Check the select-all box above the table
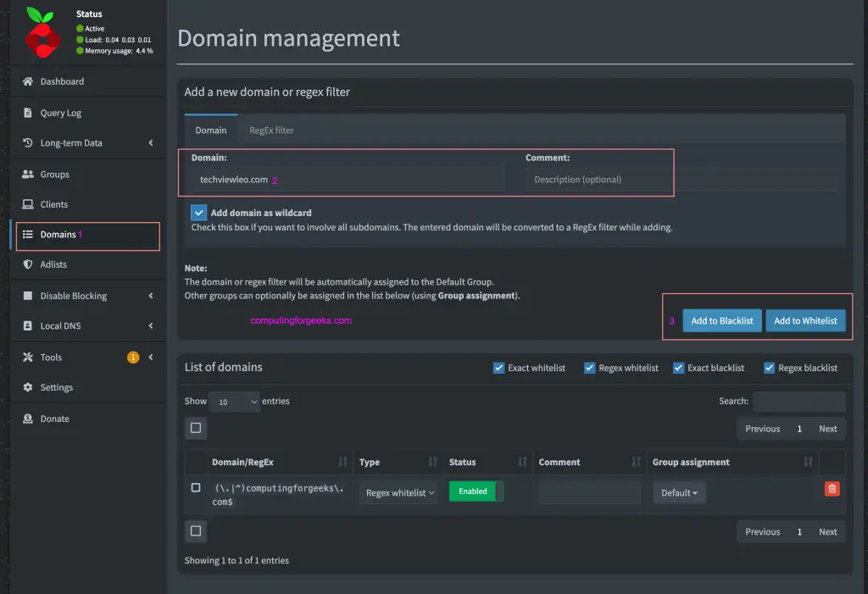This screenshot has width=868, height=594. pos(196,428)
